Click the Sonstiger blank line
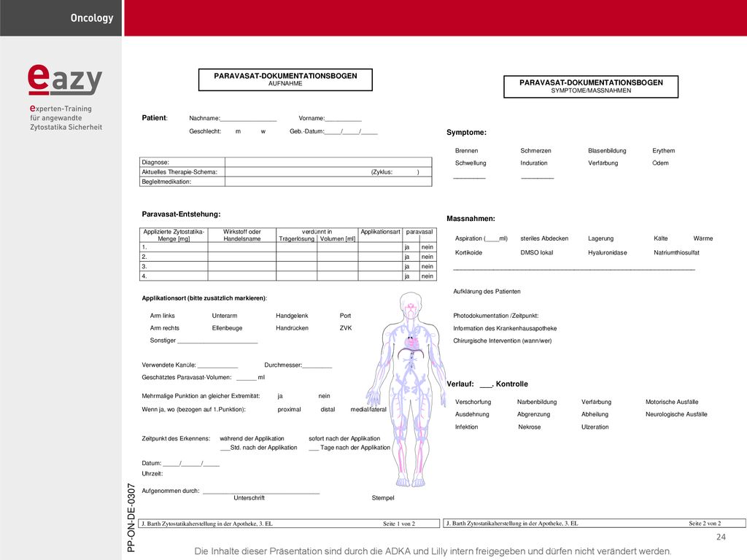Screen dimensions: 747x560 (217, 341)
